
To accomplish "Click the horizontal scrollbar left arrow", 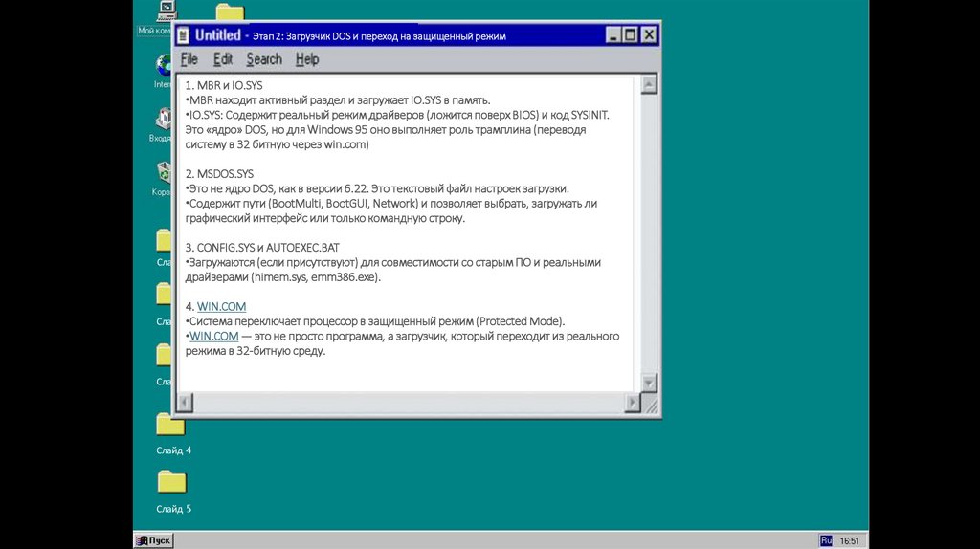I will click(x=185, y=403).
